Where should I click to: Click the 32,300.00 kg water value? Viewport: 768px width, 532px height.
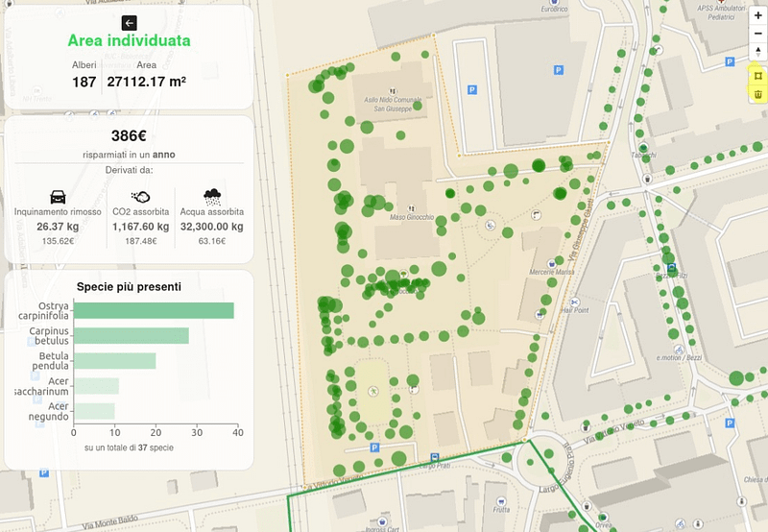[x=212, y=227]
